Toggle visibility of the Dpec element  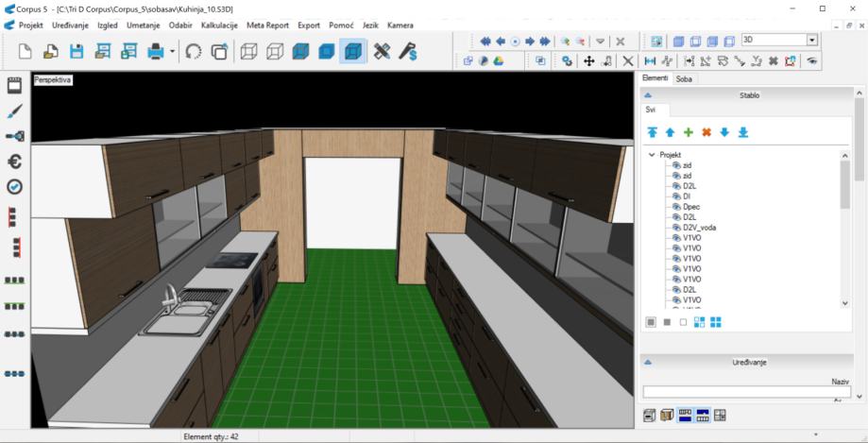[675, 207]
